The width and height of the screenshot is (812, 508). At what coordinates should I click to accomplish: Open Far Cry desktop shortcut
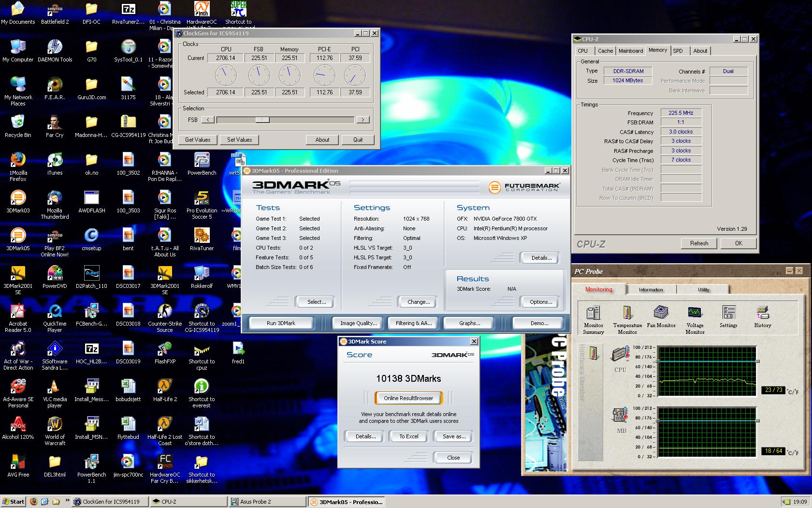(55, 126)
